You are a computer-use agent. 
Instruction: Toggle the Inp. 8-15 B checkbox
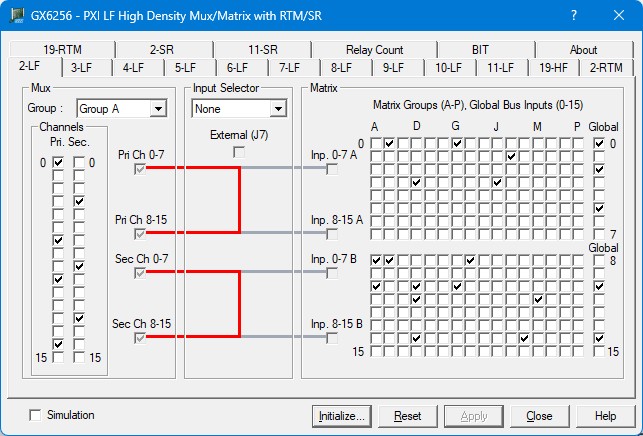[x=332, y=337]
